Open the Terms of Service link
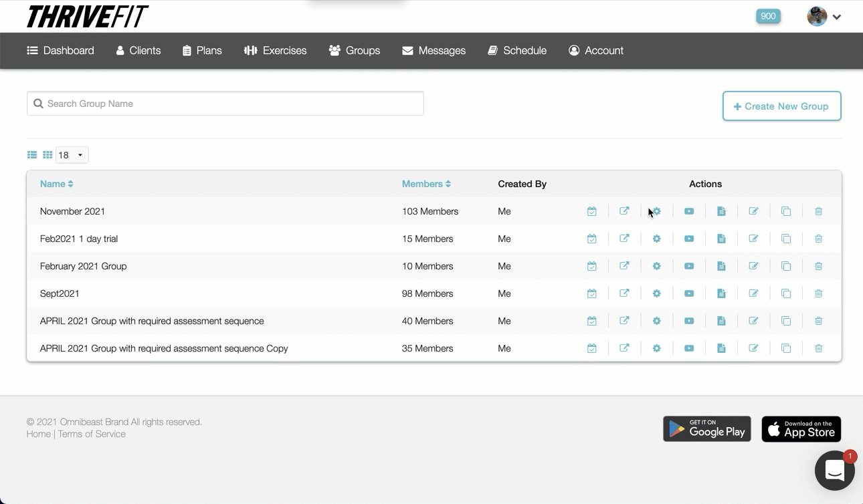 point(92,434)
